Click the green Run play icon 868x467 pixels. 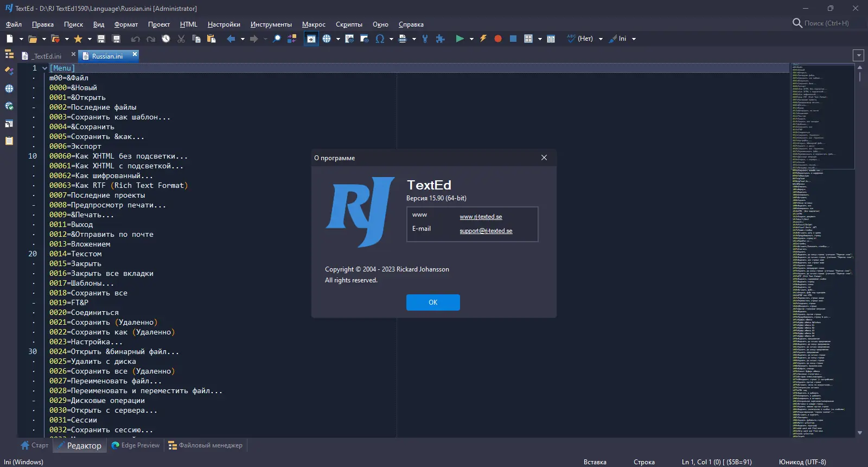coord(460,39)
